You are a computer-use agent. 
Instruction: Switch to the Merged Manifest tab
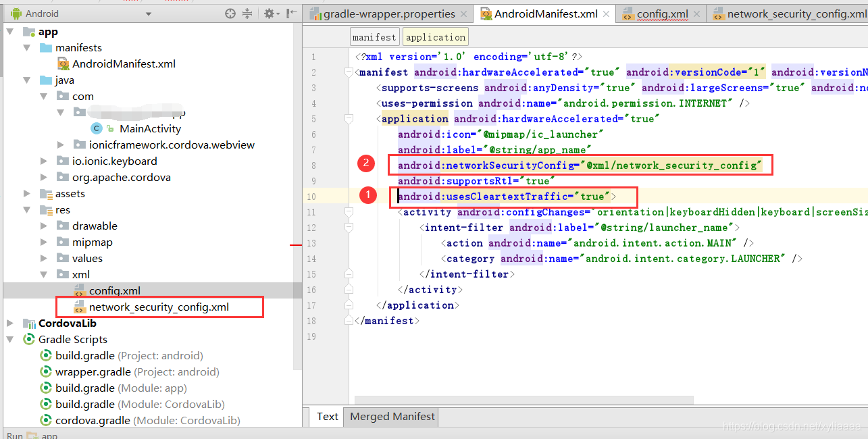tap(390, 417)
